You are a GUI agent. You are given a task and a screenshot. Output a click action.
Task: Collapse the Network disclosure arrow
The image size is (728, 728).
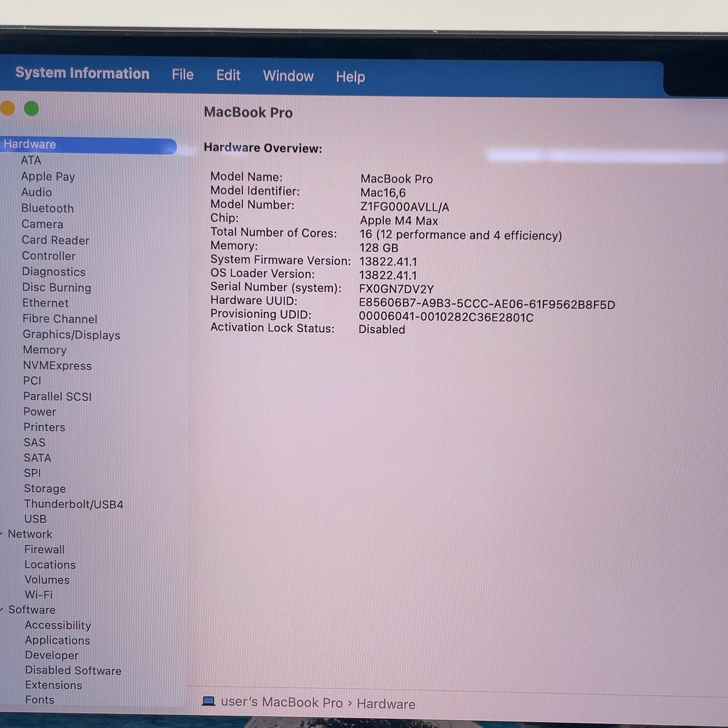tap(2, 534)
